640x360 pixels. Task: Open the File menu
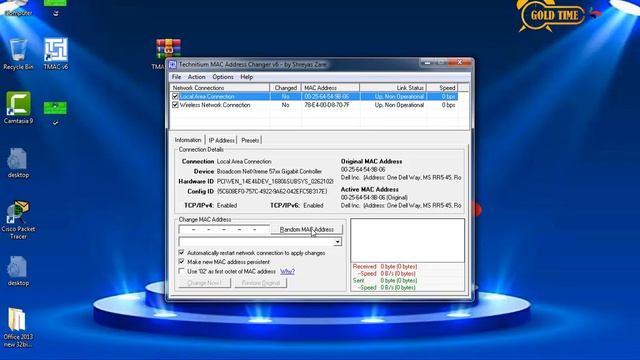[176, 77]
